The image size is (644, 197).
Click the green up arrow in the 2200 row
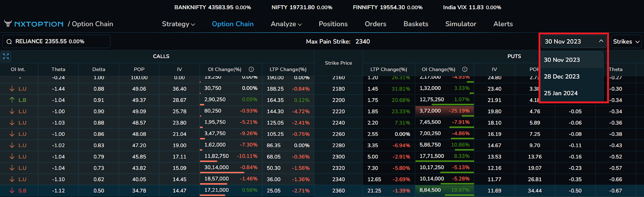tap(12, 100)
